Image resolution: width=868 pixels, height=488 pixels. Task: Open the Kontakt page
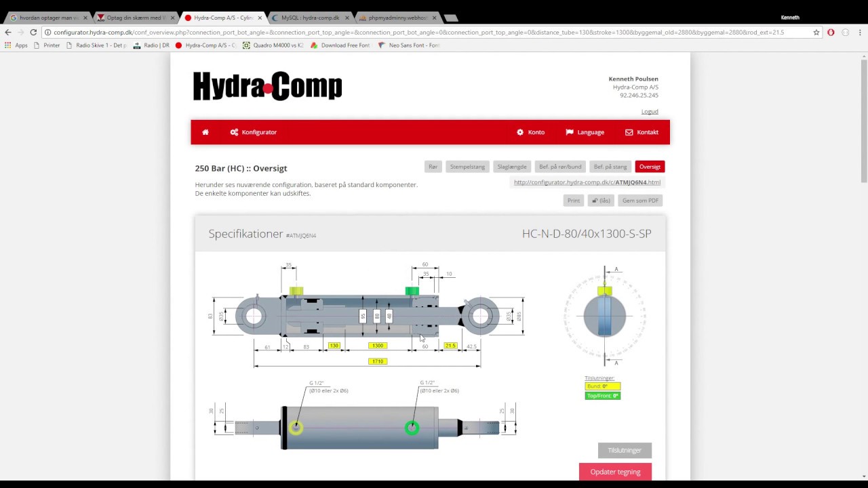pos(642,132)
